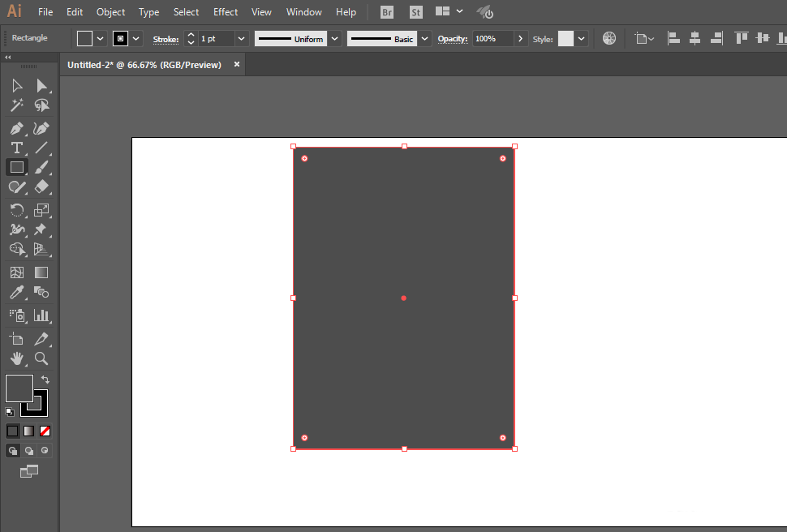The height and width of the screenshot is (532, 787).
Task: Switch to Draw Normal mode
Action: click(x=12, y=451)
